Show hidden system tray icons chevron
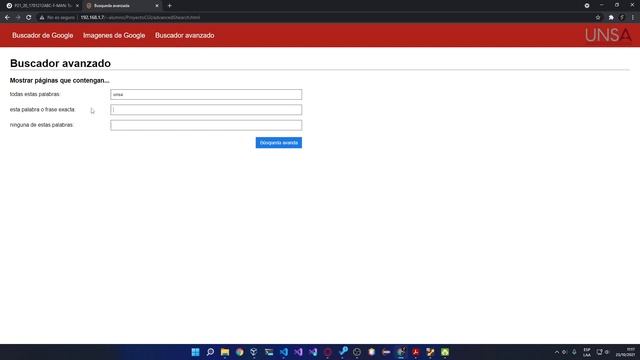Viewport: 640px width, 360px height. click(x=556, y=352)
